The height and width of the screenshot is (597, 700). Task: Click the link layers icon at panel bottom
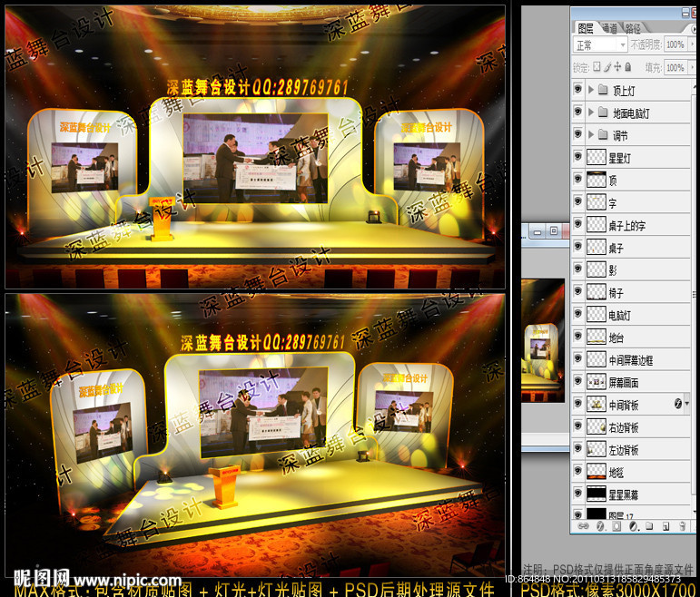(x=582, y=525)
